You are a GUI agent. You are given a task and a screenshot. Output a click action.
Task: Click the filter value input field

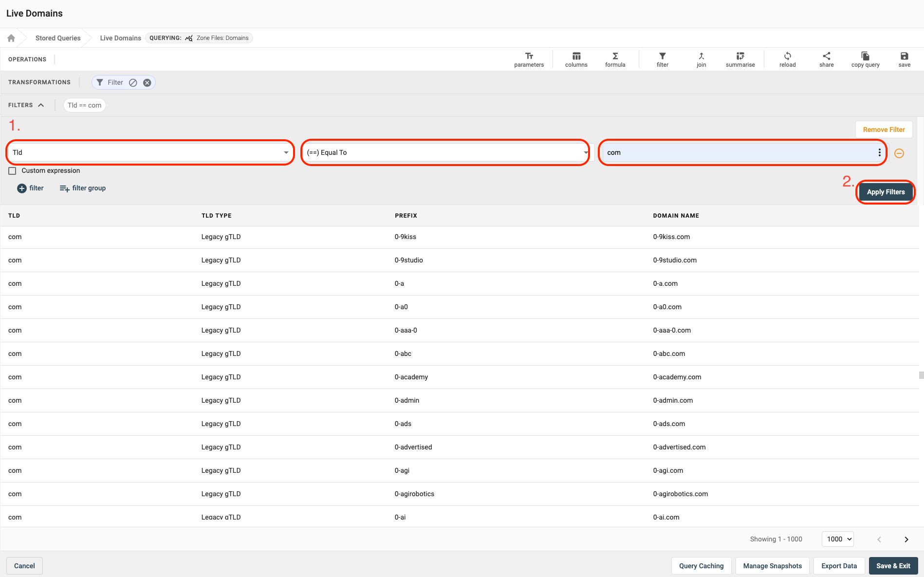[x=738, y=152]
